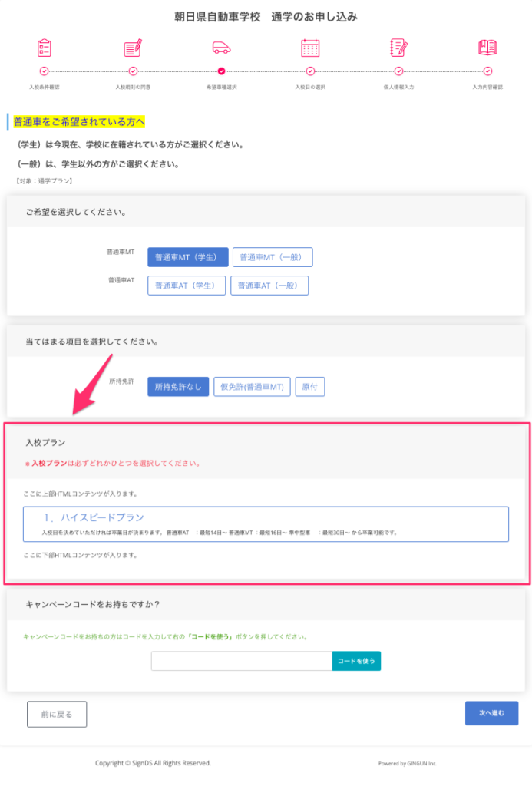Click the checkmark circle under the calendar icon

310,71
